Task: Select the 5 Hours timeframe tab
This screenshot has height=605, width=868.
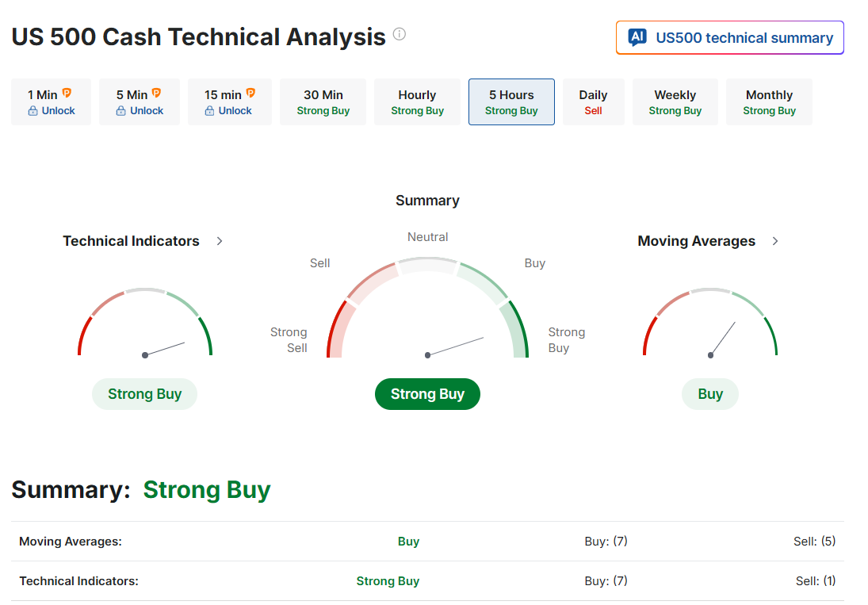Action: point(511,101)
